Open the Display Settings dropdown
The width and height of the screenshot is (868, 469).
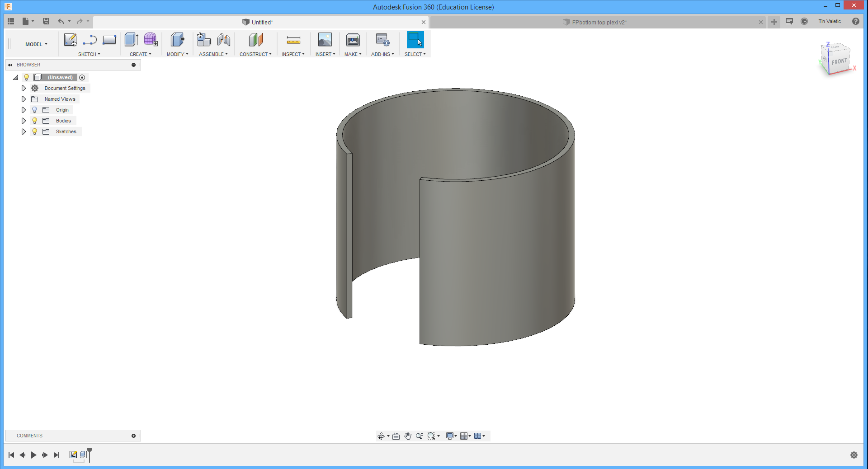(451, 436)
